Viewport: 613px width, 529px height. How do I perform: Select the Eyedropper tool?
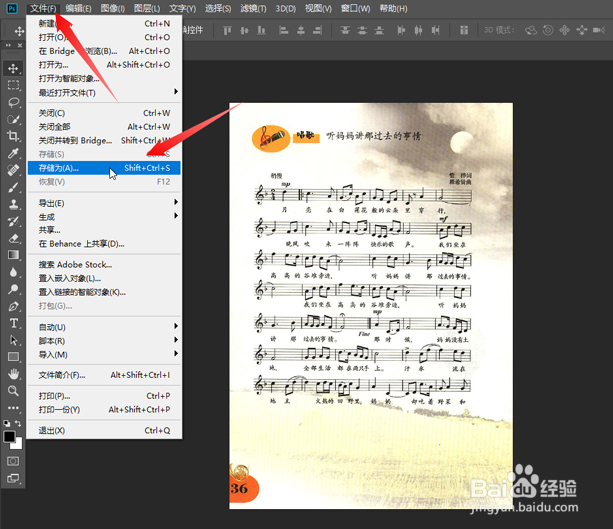click(13, 153)
